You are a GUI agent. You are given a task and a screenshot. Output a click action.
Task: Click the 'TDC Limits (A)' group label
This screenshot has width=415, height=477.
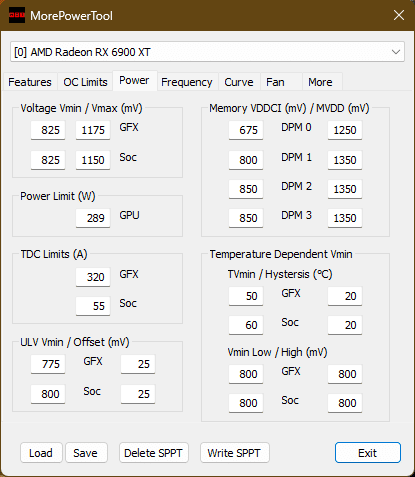click(x=54, y=254)
